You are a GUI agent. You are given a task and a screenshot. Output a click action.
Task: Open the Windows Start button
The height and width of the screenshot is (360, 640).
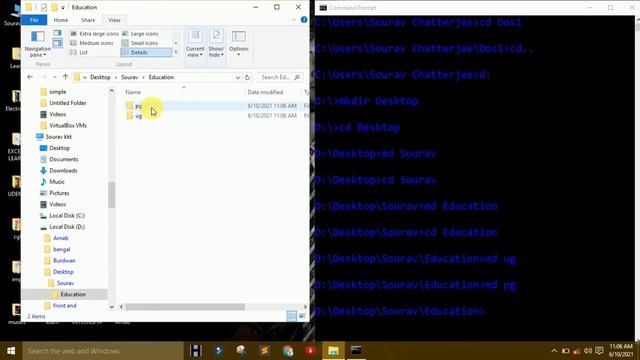tap(11, 351)
